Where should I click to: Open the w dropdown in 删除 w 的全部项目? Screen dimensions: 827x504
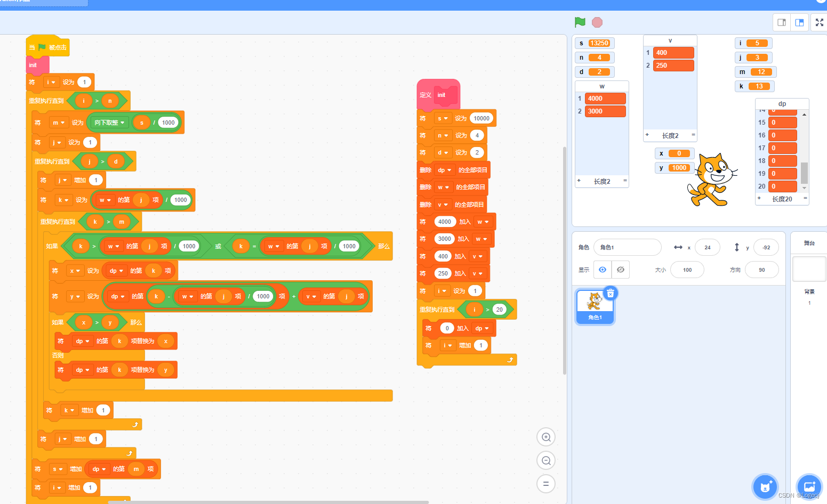[x=443, y=187]
